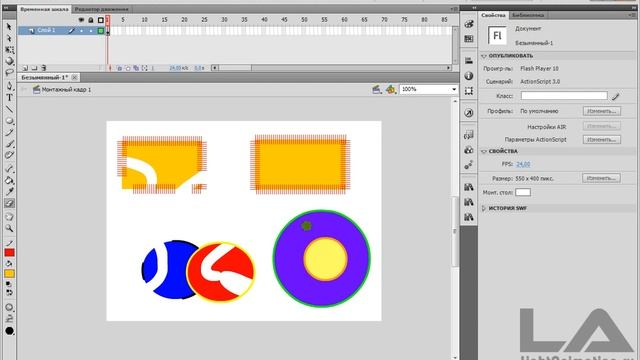Viewport: 640px width, 360px height.
Task: Select the Paint Bucket tool
Action: (9, 180)
